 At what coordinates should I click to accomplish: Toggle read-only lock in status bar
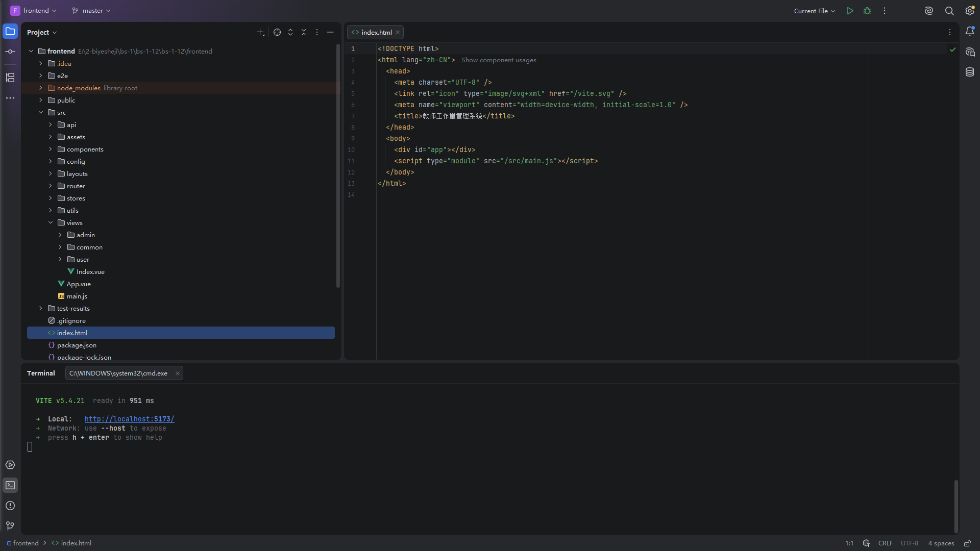coord(967,543)
